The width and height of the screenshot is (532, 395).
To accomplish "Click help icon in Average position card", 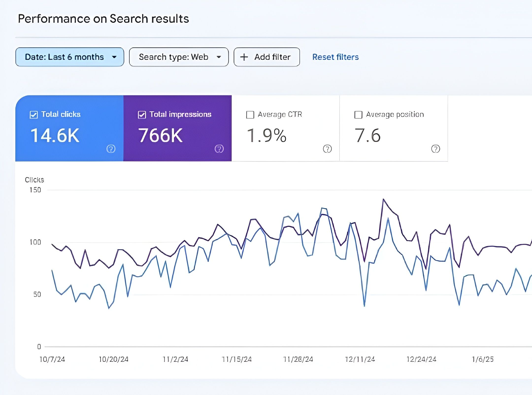I will click(x=435, y=149).
